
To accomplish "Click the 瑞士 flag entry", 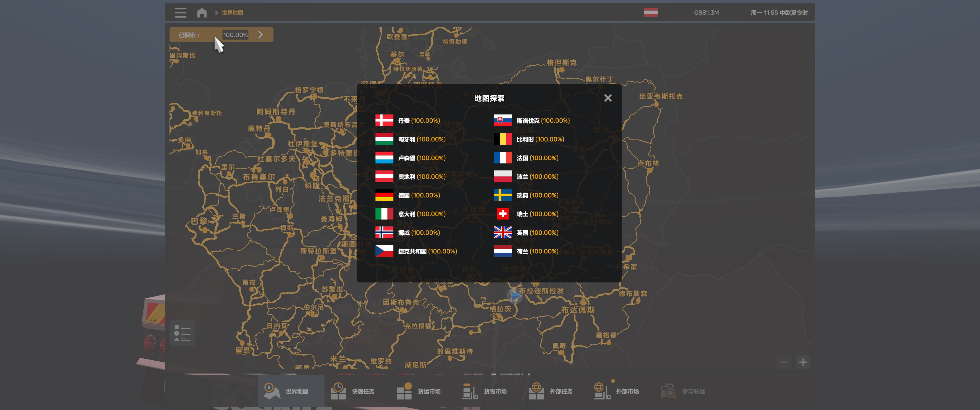I will point(503,214).
